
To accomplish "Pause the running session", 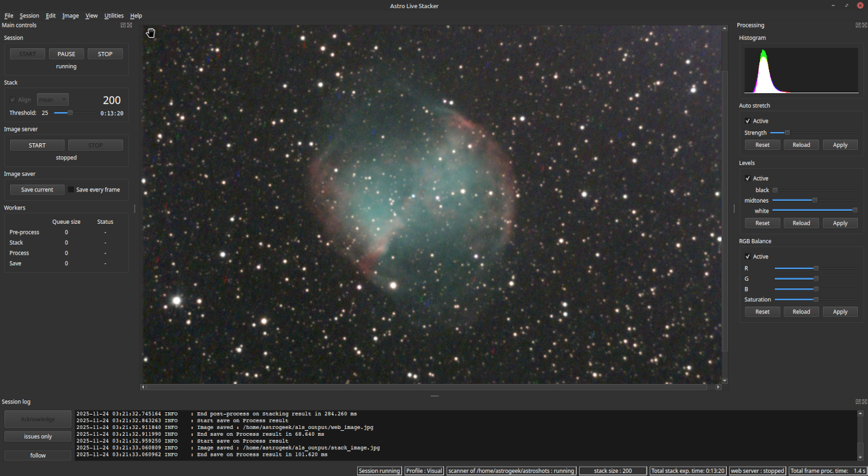I will [x=66, y=54].
